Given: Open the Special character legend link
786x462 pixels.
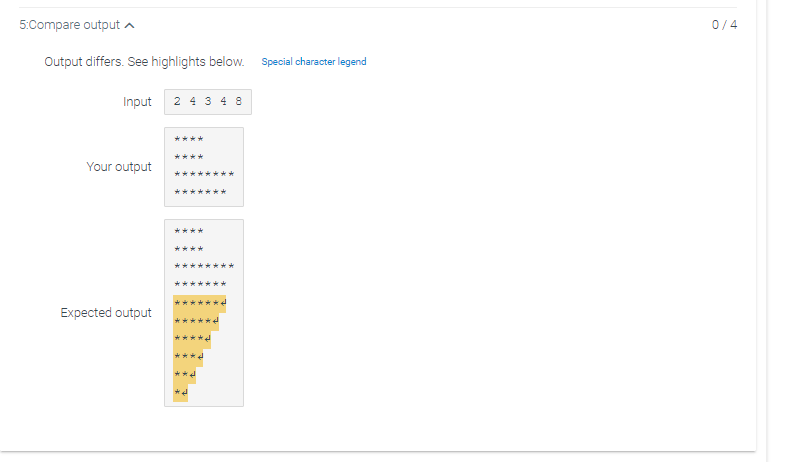Looking at the screenshot, I should pos(314,62).
